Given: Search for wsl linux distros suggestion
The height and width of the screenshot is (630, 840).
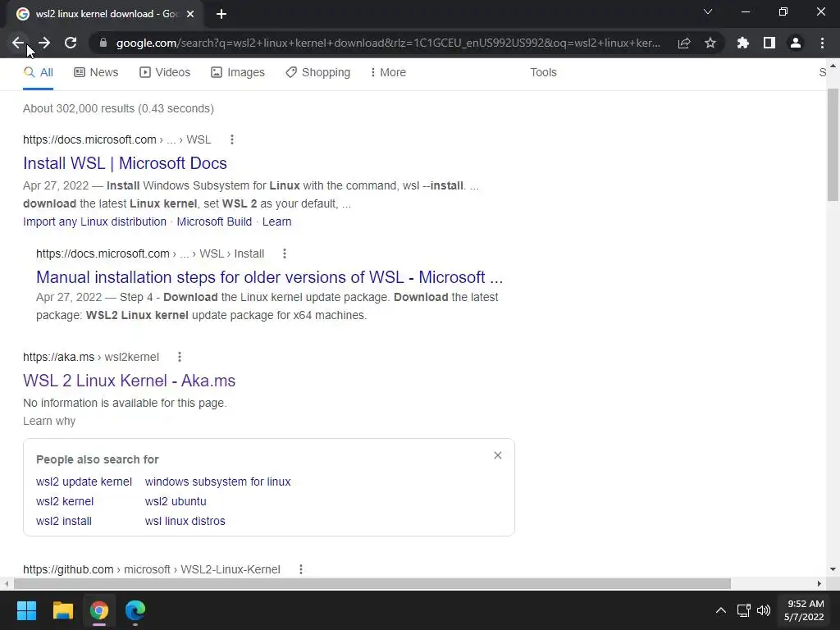Looking at the screenshot, I should (x=185, y=521).
